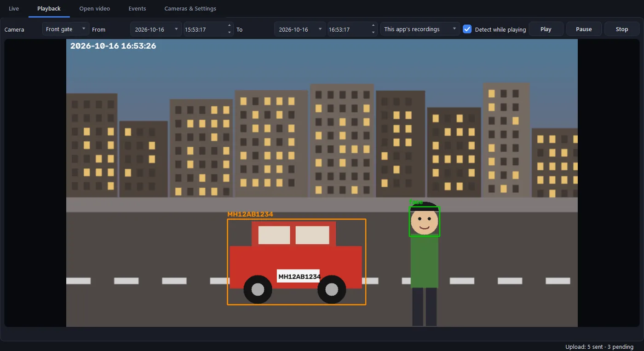Pause the recording playback
The width and height of the screenshot is (644, 351).
(584, 29)
